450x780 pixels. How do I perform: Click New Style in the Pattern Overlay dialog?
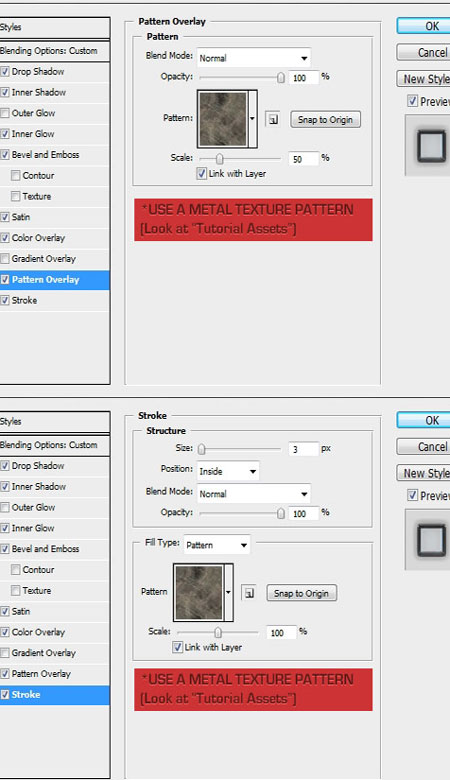[424, 79]
